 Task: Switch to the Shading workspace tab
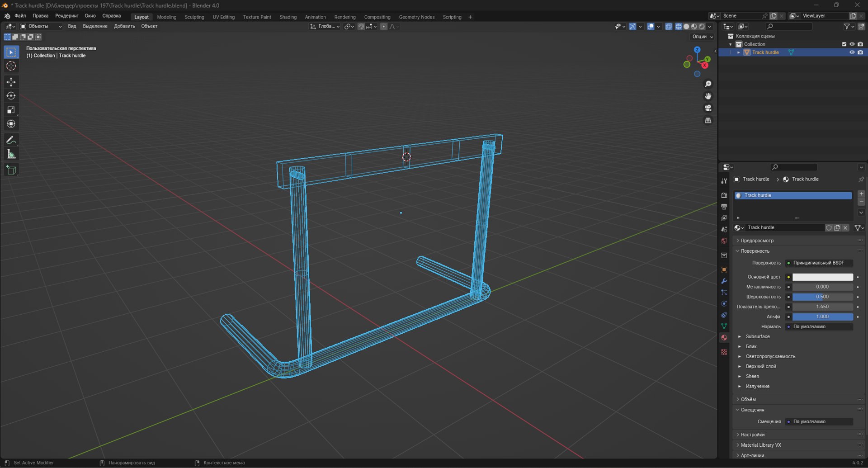tap(288, 17)
